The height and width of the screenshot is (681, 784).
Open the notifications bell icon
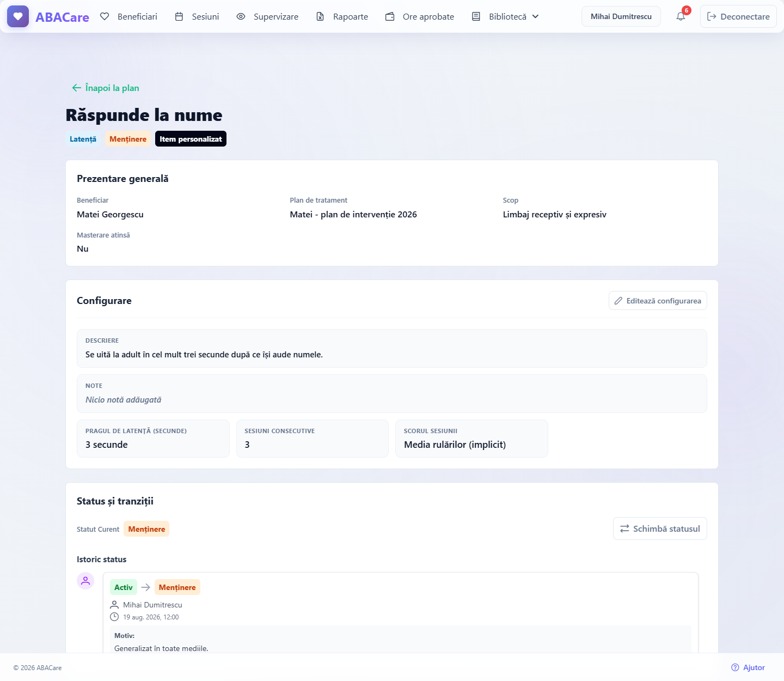(681, 16)
